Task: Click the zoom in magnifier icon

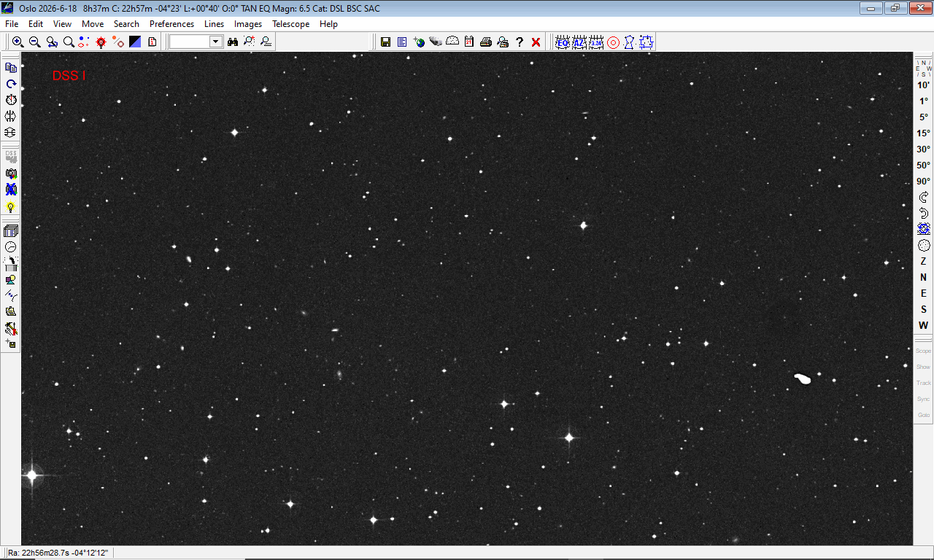Action: (18, 42)
